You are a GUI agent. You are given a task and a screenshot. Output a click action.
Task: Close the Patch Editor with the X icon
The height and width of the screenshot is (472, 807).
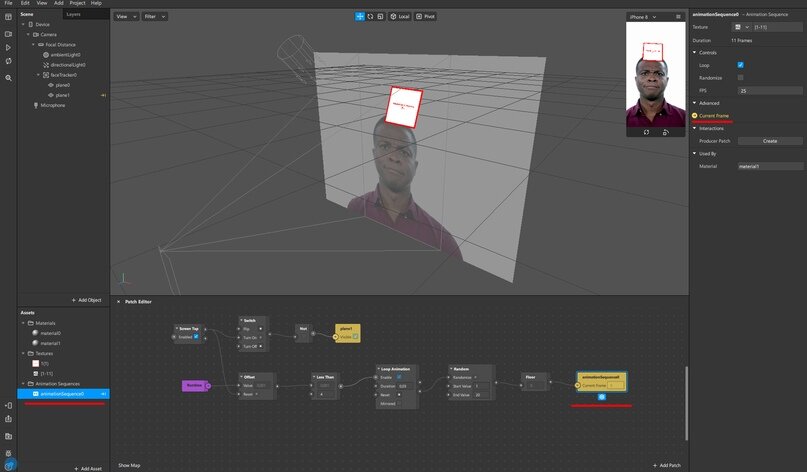point(118,301)
